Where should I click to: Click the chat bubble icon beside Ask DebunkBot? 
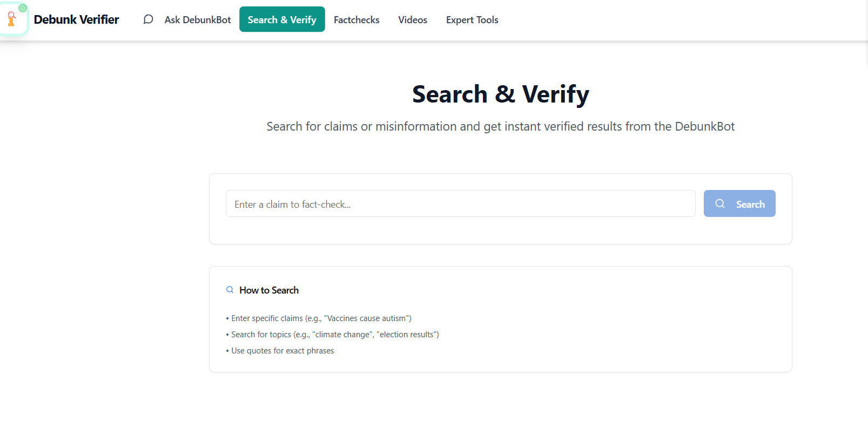[x=148, y=19]
